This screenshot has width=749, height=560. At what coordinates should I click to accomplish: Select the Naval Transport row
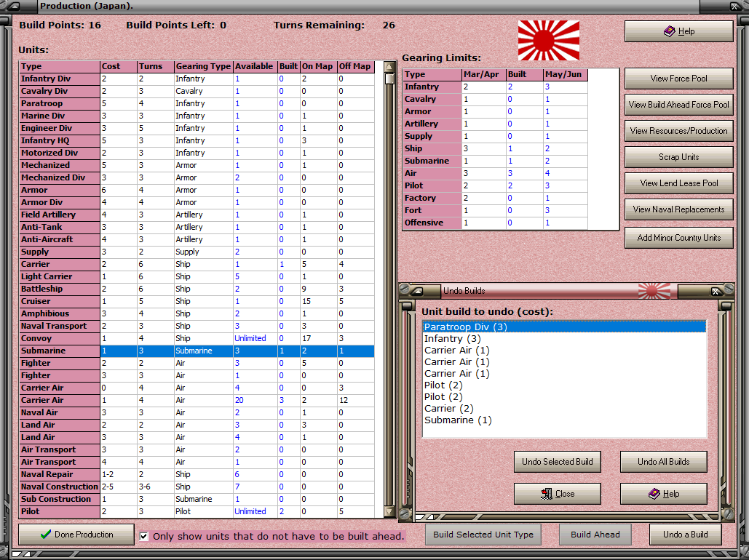click(197, 327)
